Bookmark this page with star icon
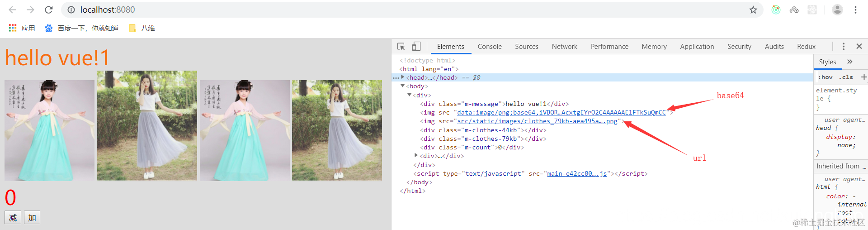This screenshot has width=868, height=230. [x=753, y=10]
